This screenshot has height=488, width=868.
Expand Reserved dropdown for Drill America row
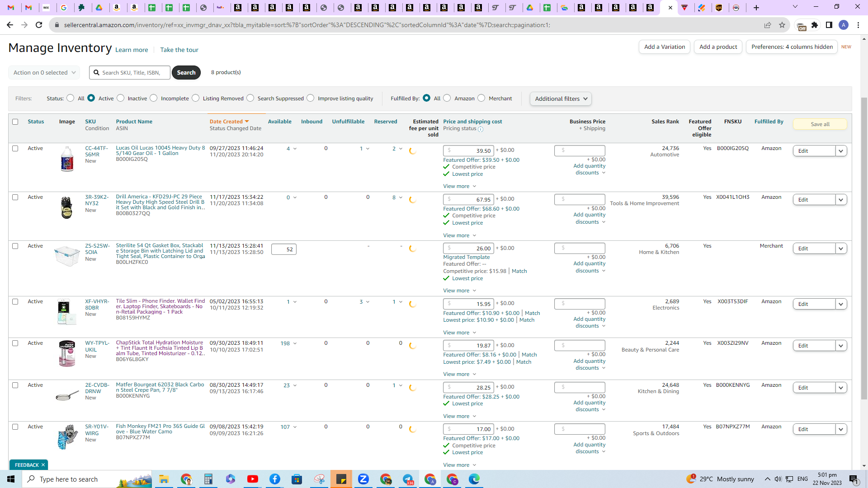click(x=401, y=197)
